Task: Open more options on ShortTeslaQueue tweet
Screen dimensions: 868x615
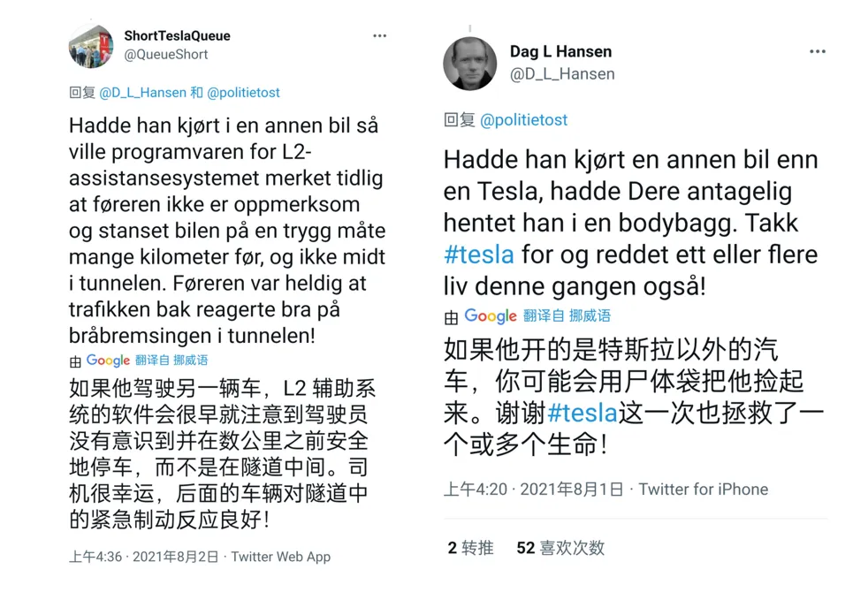Action: 380,36
